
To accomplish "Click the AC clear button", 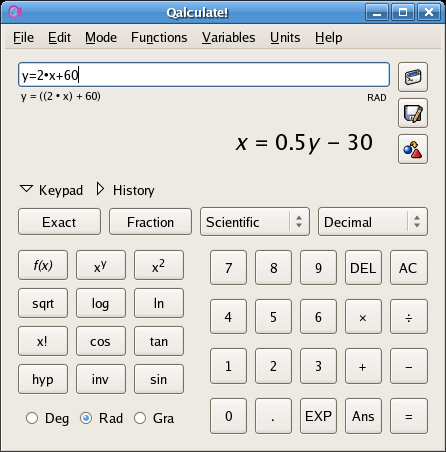I will pyautogui.click(x=409, y=268).
